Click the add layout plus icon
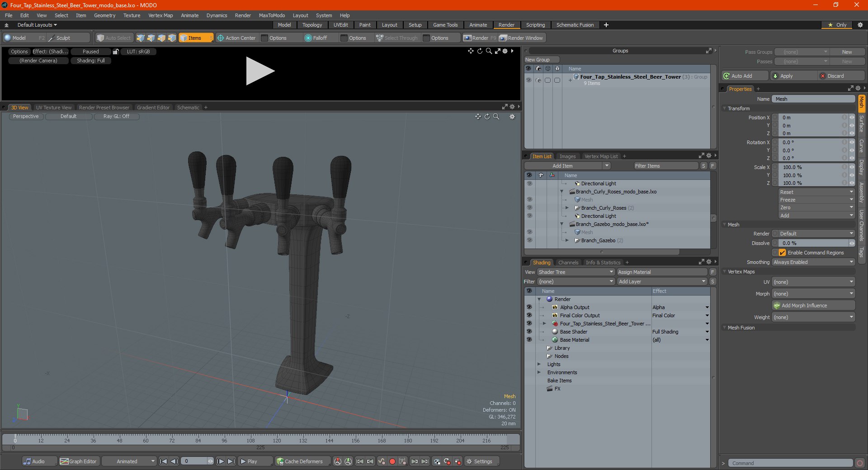 coord(606,25)
